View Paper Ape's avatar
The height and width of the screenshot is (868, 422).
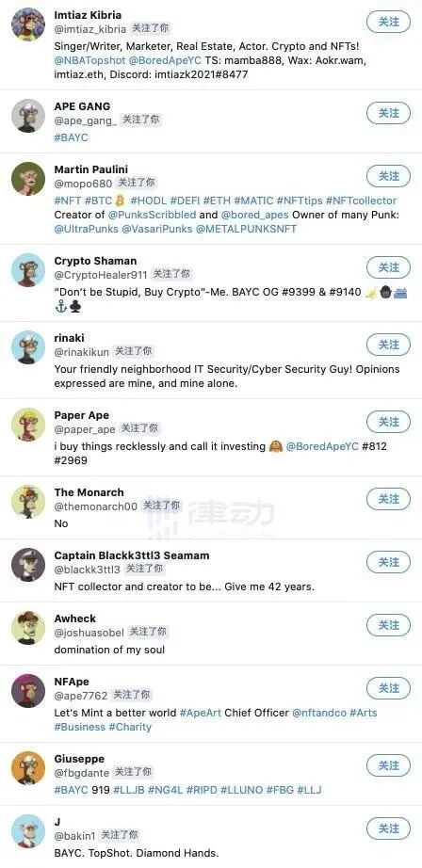tap(28, 425)
